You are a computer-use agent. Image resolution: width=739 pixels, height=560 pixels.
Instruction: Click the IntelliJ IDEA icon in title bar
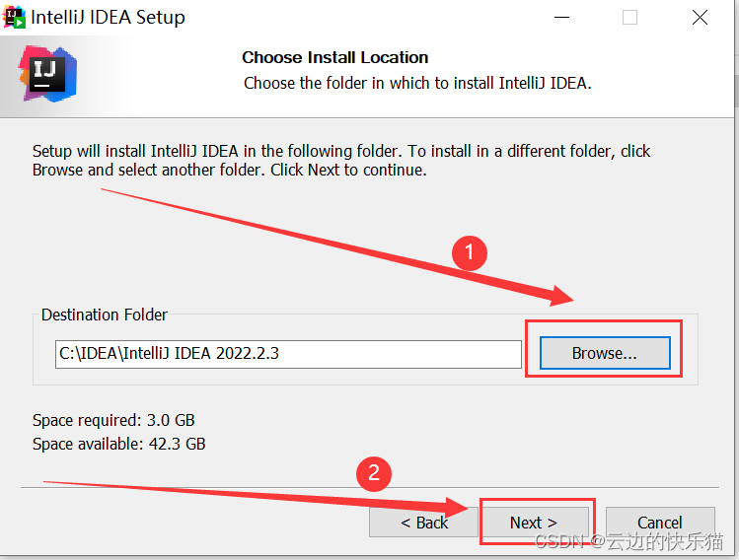[x=14, y=17]
